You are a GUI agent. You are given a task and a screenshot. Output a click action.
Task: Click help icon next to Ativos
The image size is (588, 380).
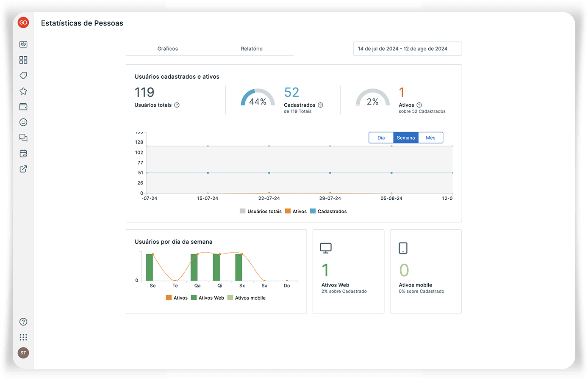coord(419,105)
